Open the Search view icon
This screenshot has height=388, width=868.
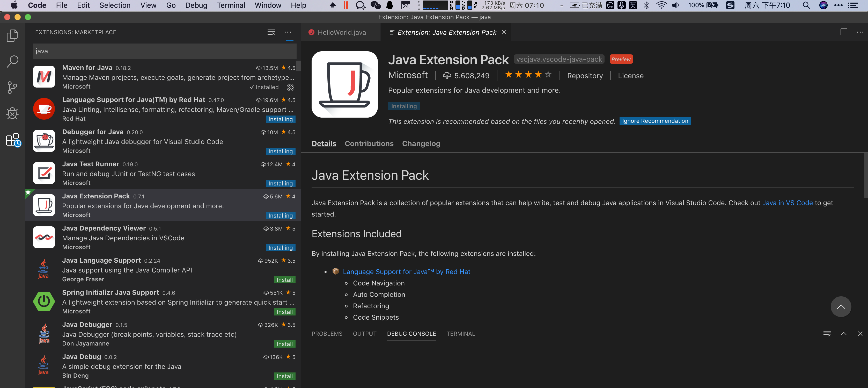coord(12,61)
